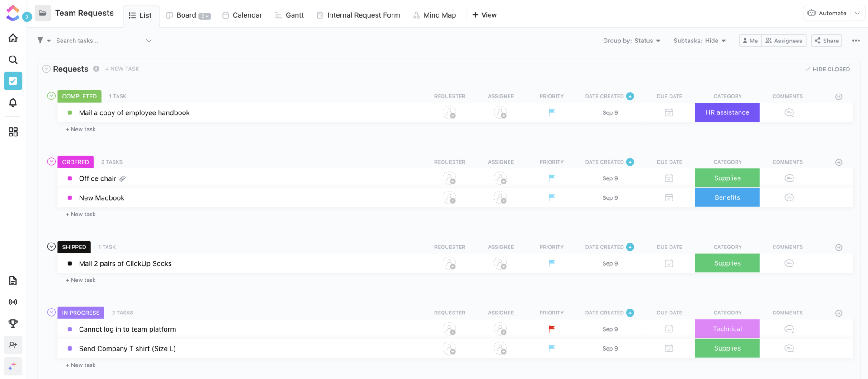Viewport: 868px width, 379px height.
Task: Click the invite people icon in sidebar
Action: coord(13,345)
